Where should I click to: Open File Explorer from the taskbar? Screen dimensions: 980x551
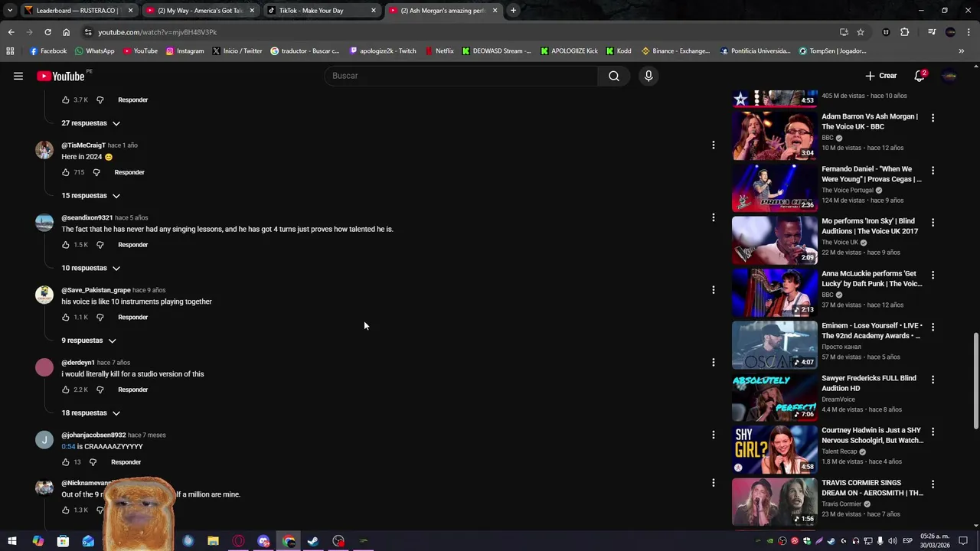[x=213, y=541]
